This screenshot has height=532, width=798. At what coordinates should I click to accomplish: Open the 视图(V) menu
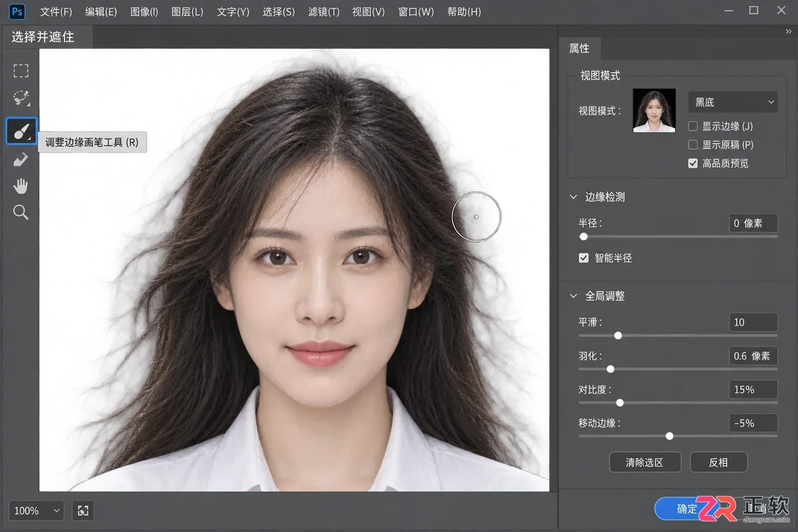pos(369,12)
